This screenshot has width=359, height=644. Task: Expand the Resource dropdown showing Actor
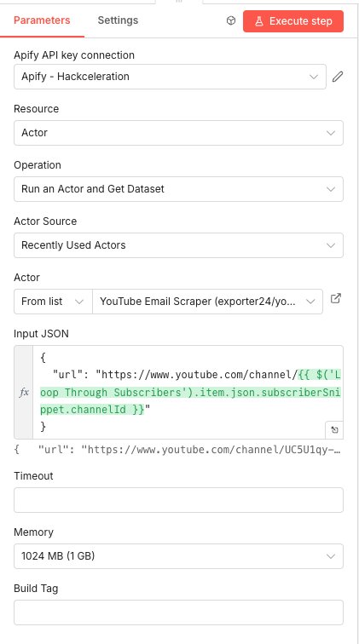178,133
